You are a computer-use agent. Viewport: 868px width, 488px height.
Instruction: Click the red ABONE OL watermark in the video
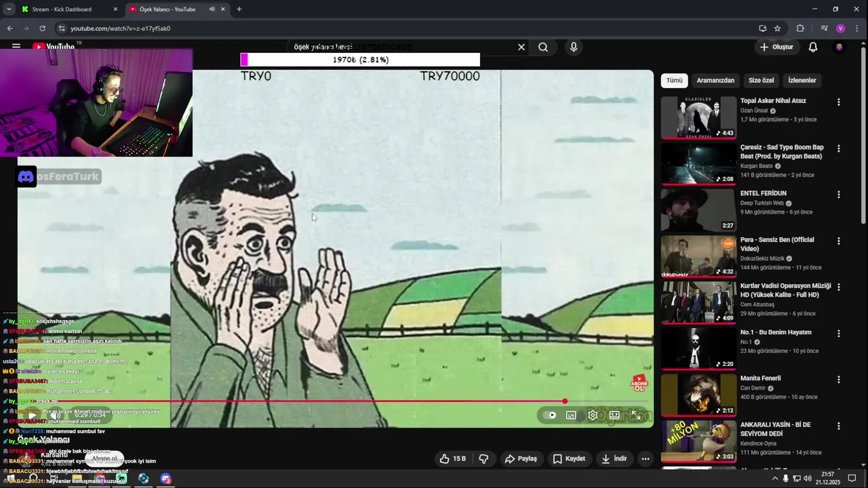[x=639, y=383]
